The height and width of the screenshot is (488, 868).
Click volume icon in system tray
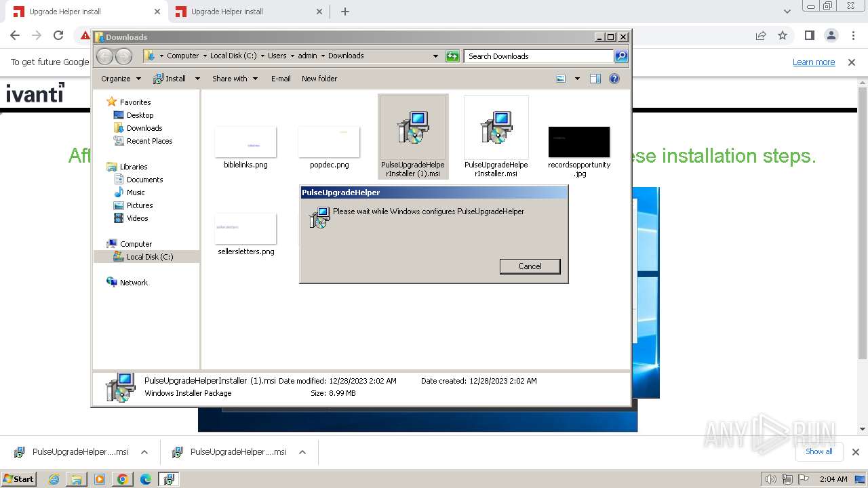[x=770, y=479]
